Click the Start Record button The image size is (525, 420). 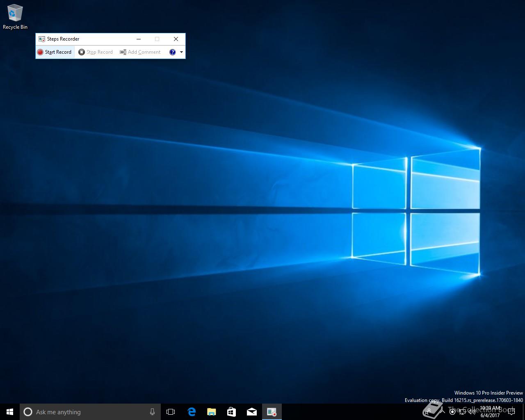pyautogui.click(x=55, y=52)
